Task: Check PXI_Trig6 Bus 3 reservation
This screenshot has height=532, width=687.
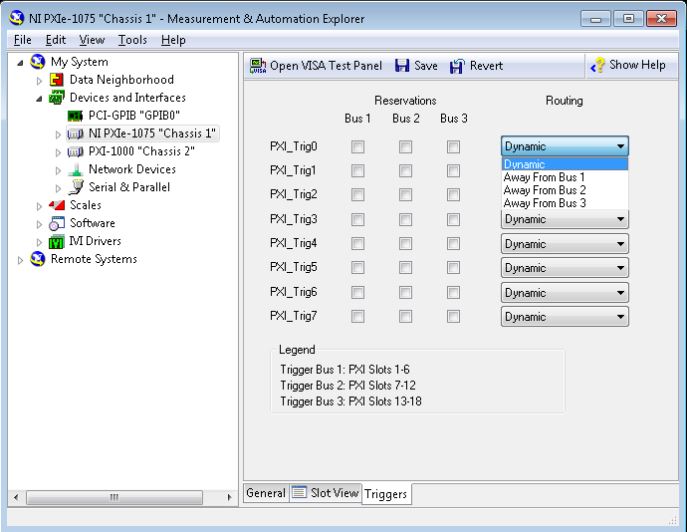Action: [x=453, y=292]
